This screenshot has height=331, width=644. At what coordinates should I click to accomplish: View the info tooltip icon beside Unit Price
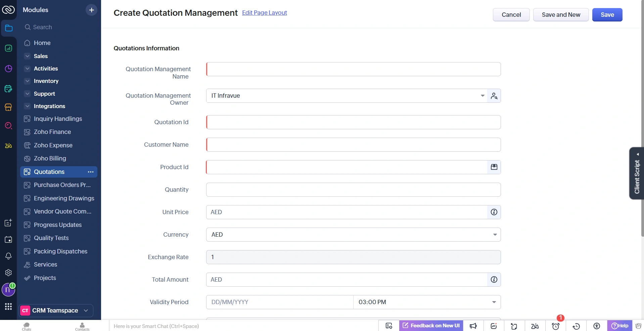point(493,212)
